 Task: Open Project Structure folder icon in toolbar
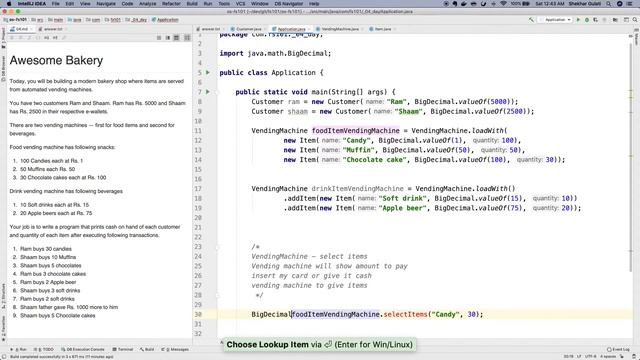(615, 20)
